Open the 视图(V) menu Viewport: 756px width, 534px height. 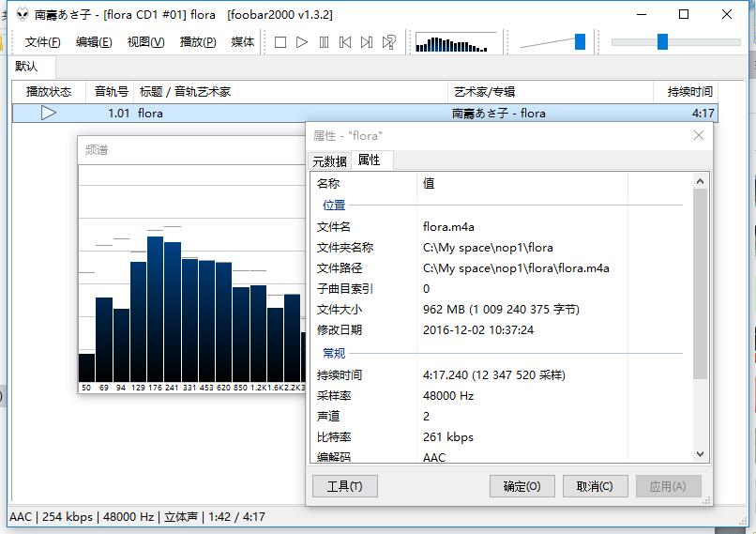pyautogui.click(x=145, y=42)
